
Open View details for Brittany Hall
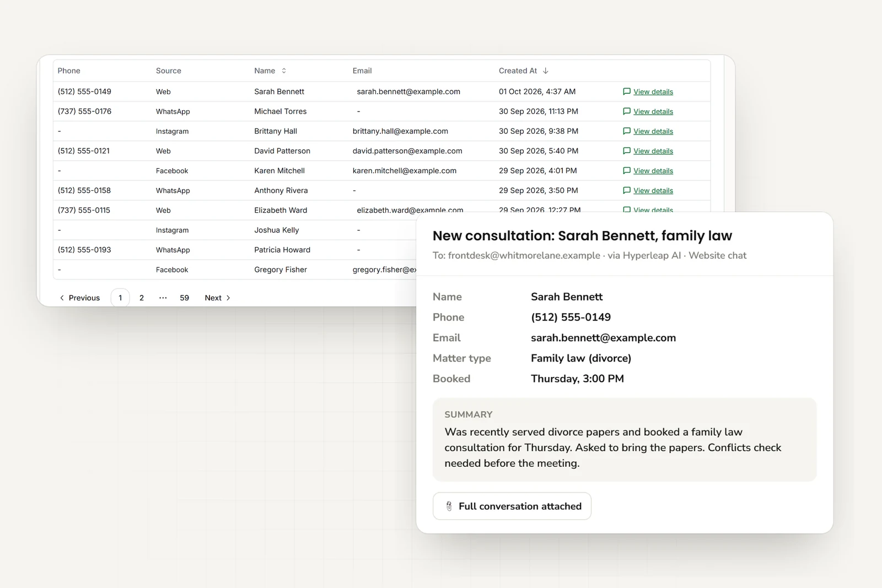coord(653,131)
